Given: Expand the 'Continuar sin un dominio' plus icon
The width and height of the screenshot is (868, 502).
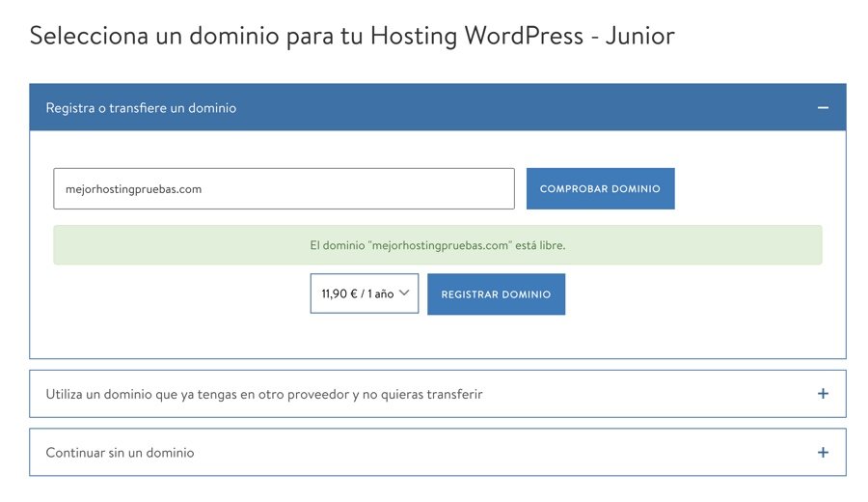Looking at the screenshot, I should (823, 452).
